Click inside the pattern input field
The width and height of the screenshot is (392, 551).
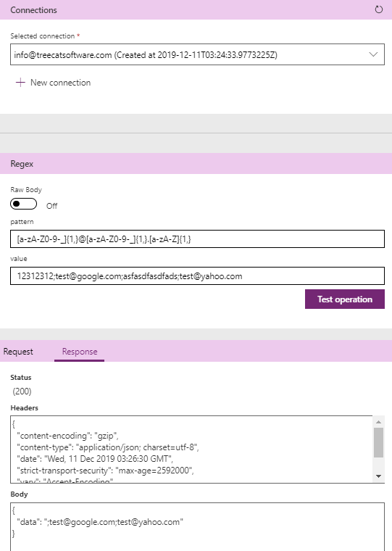(197, 239)
